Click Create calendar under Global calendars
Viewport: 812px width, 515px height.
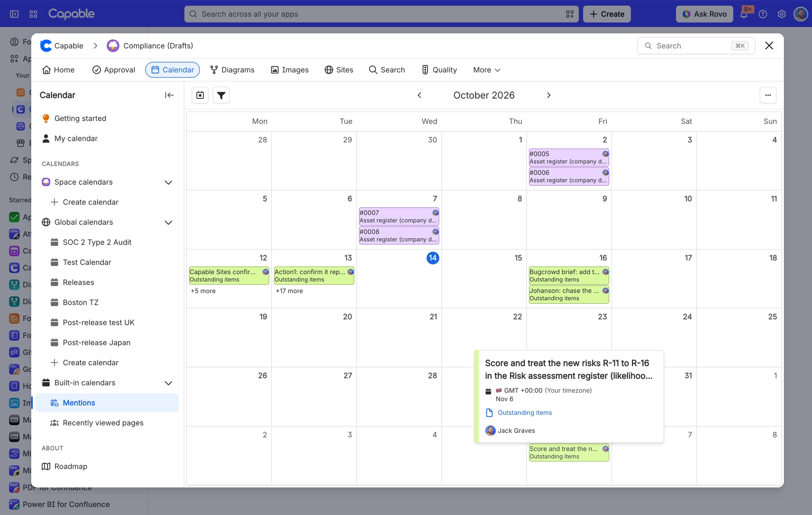(x=107, y=362)
